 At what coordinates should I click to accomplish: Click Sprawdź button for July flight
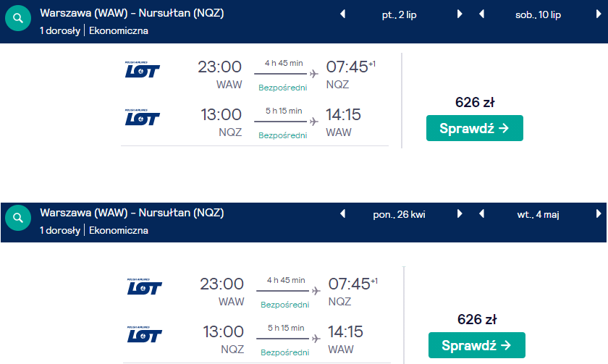click(475, 128)
